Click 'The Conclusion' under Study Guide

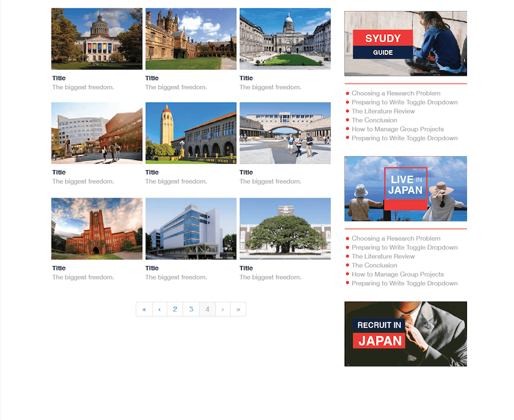(374, 120)
